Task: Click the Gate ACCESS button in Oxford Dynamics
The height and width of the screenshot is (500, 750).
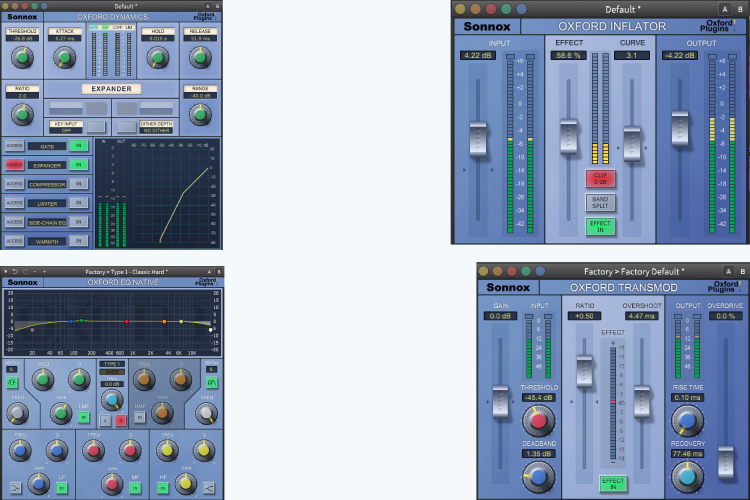Action: [x=14, y=145]
